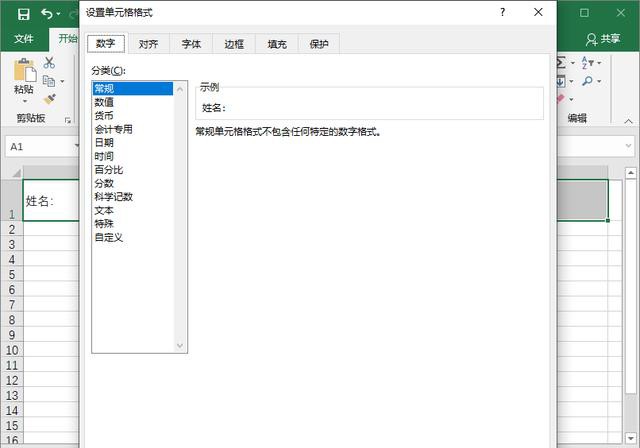The width and height of the screenshot is (640, 448).
Task: Click category list scroll up arrow
Action: click(x=180, y=89)
